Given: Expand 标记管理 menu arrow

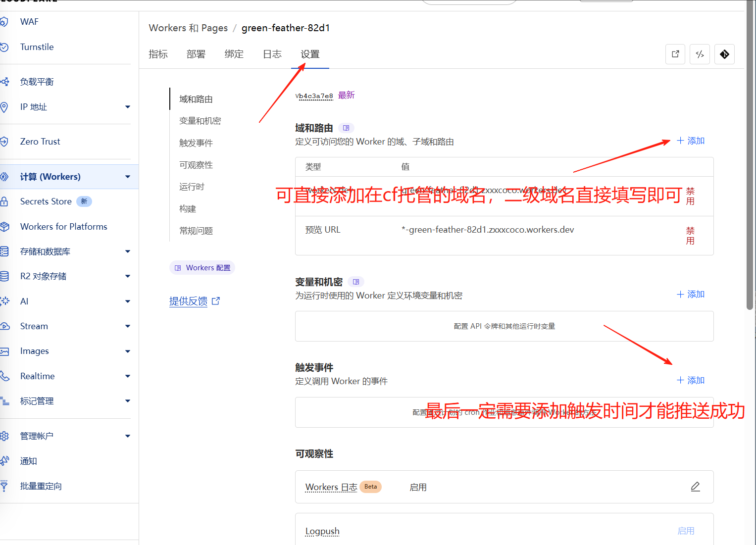Looking at the screenshot, I should [x=128, y=401].
